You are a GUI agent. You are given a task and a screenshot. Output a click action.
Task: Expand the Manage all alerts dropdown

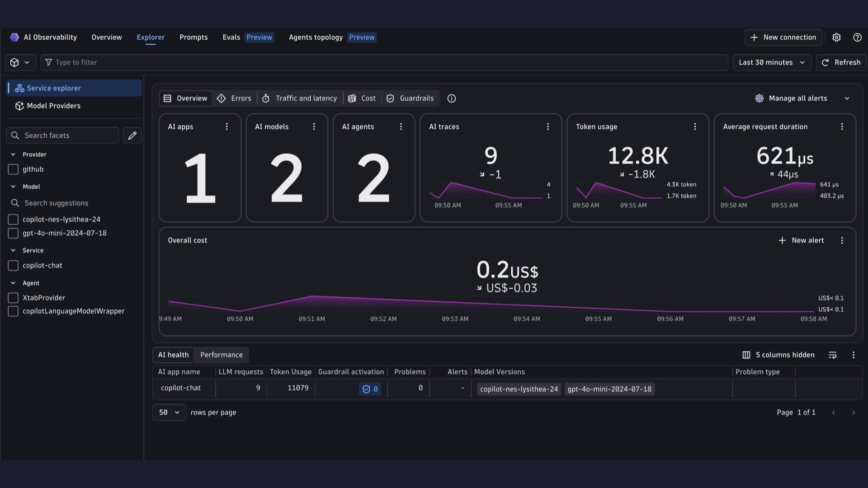(847, 99)
